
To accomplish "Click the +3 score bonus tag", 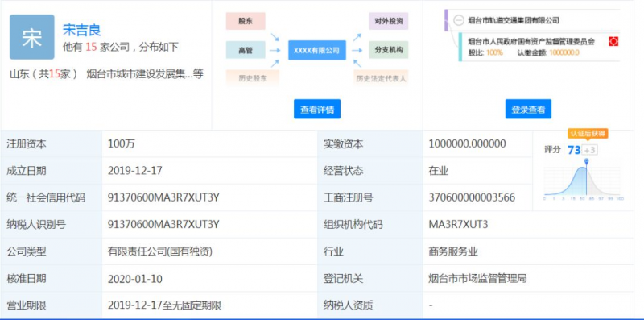I will 590,150.
